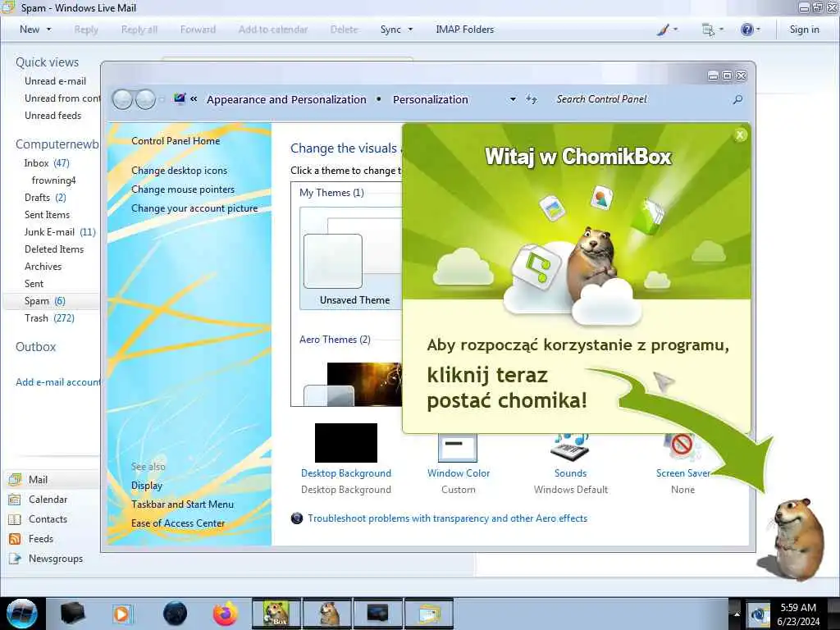The height and width of the screenshot is (630, 840).
Task: Open the Display link
Action: (x=147, y=486)
